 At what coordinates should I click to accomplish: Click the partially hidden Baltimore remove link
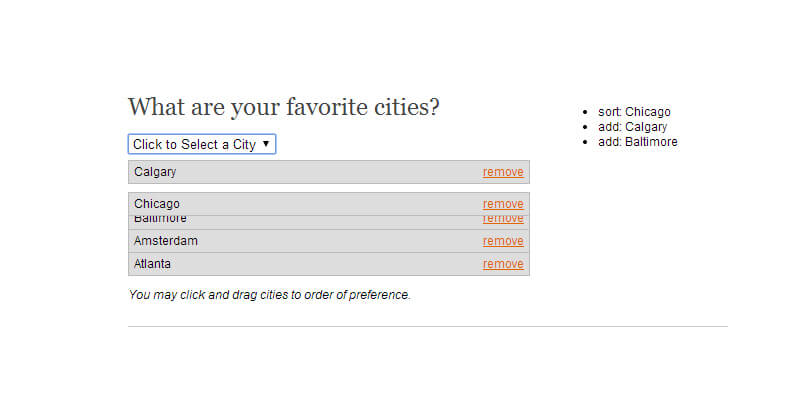pyautogui.click(x=503, y=221)
